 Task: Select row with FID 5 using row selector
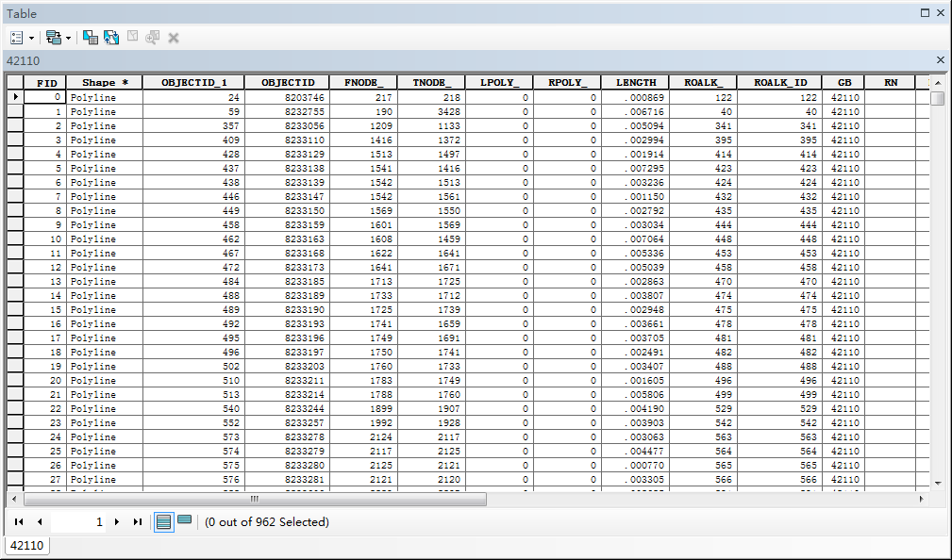click(x=15, y=168)
